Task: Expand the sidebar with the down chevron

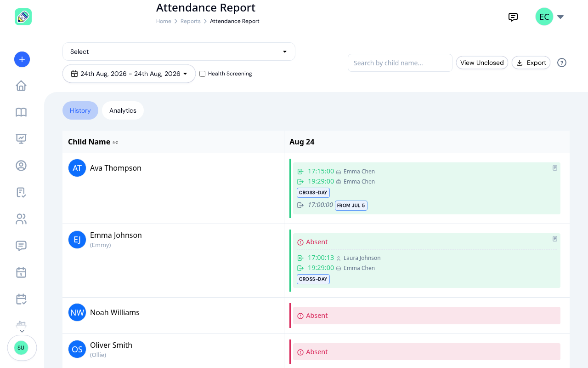Action: tap(22, 331)
